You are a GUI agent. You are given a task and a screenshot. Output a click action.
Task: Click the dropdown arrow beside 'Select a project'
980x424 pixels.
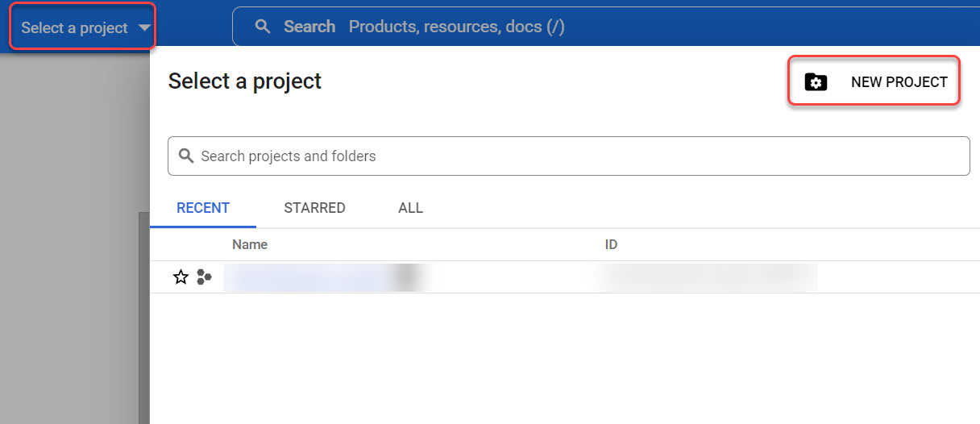pyautogui.click(x=144, y=27)
